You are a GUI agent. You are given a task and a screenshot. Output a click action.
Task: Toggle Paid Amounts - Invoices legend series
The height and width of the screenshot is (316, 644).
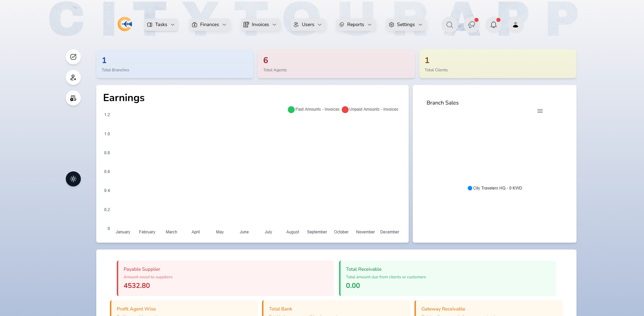point(314,109)
